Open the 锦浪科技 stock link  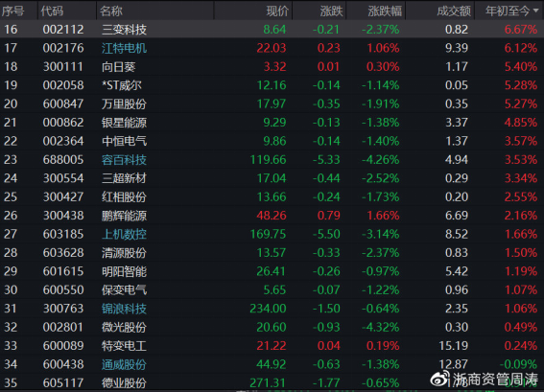124,309
